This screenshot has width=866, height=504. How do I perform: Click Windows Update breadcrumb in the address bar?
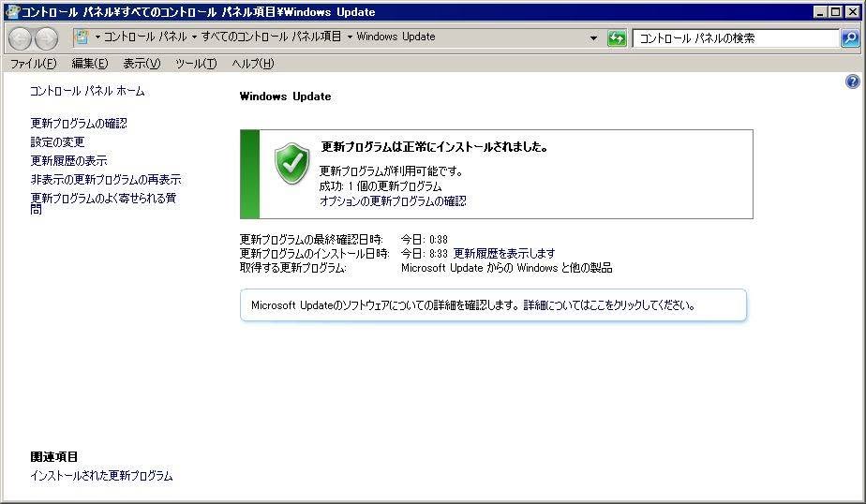[x=396, y=37]
